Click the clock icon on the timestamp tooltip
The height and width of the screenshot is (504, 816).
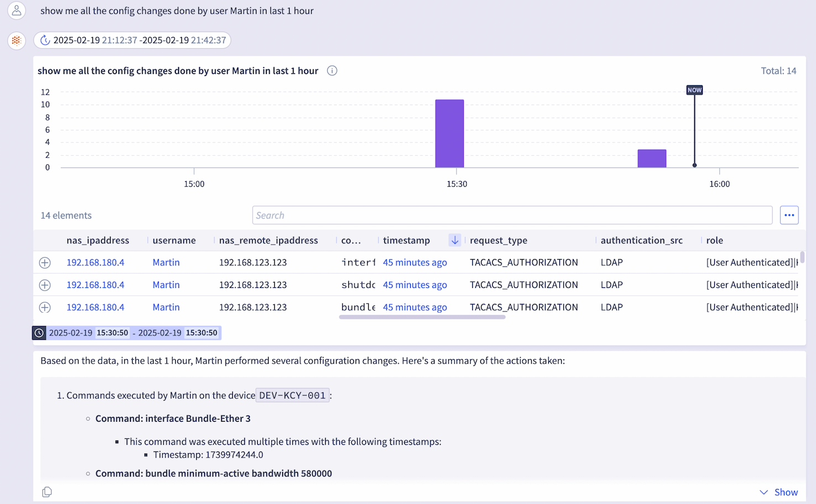(39, 333)
